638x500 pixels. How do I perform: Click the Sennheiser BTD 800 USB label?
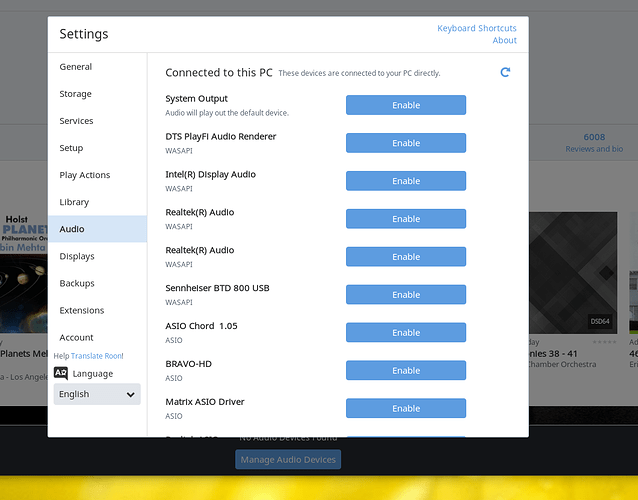[217, 288]
